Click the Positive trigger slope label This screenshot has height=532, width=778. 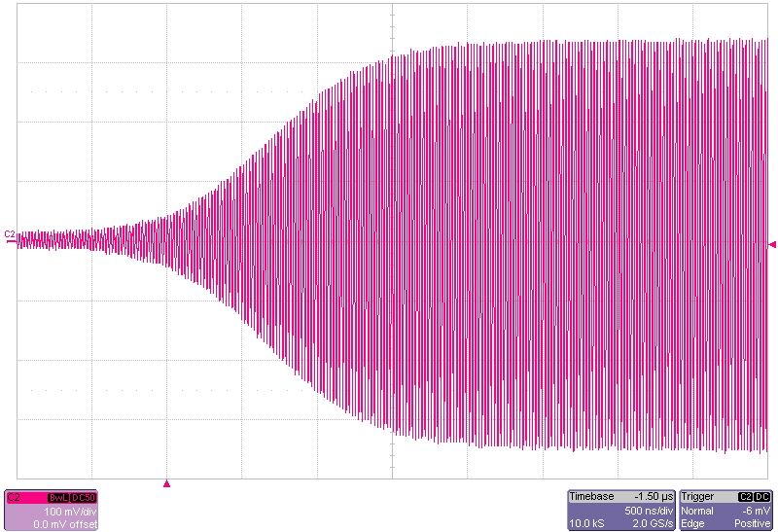(753, 523)
